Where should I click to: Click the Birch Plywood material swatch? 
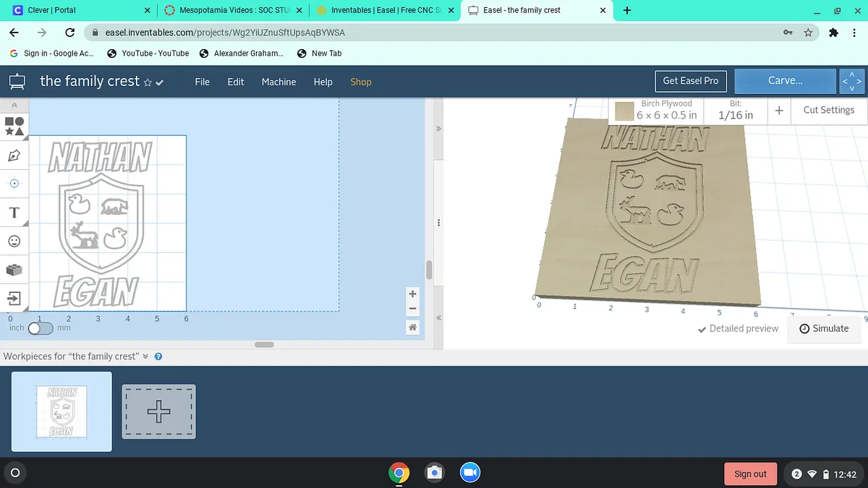624,111
